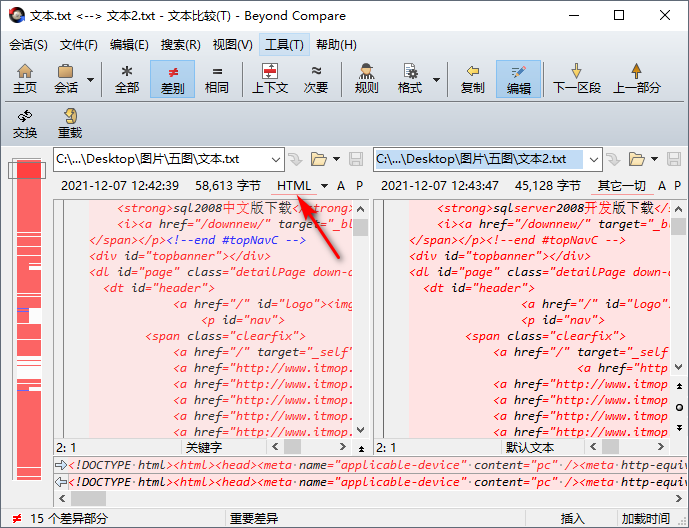The width and height of the screenshot is (689, 528).
Task: Browse for the right file with folder icon
Action: 637,159
